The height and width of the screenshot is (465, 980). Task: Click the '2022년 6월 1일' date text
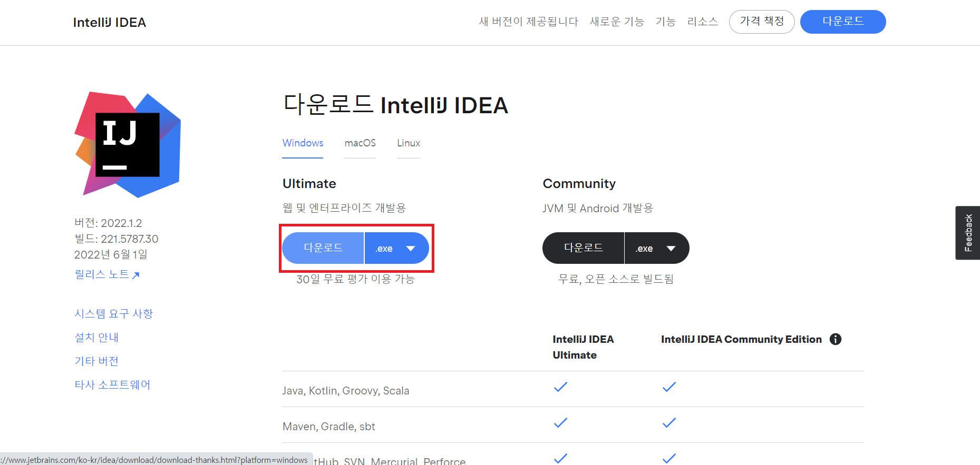point(111,255)
